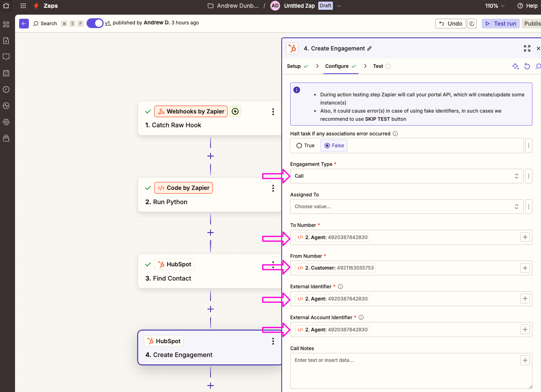Viewport: 541px width, 392px height.
Task: Open the three-dot menu on Create Engagement step
Action: click(x=273, y=342)
